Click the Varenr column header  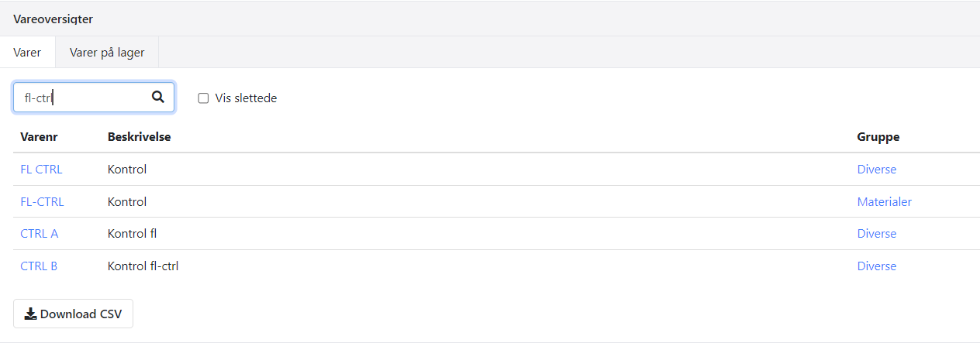point(39,137)
